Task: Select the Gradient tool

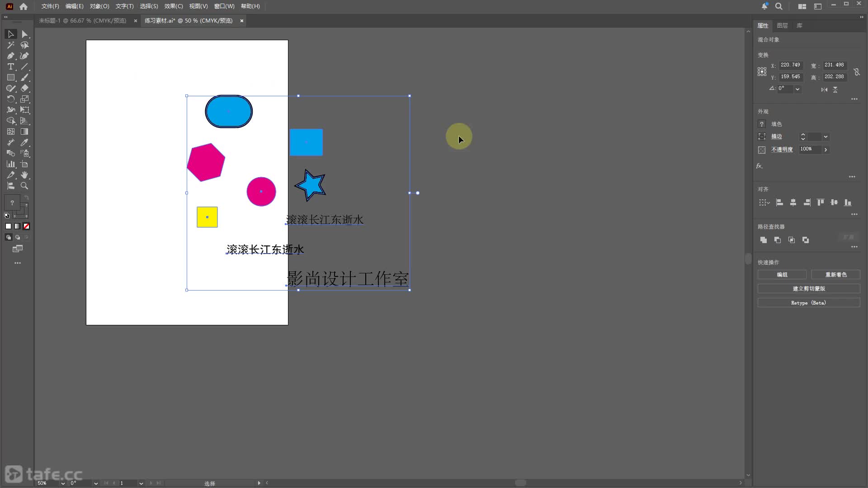Action: coord(25,132)
